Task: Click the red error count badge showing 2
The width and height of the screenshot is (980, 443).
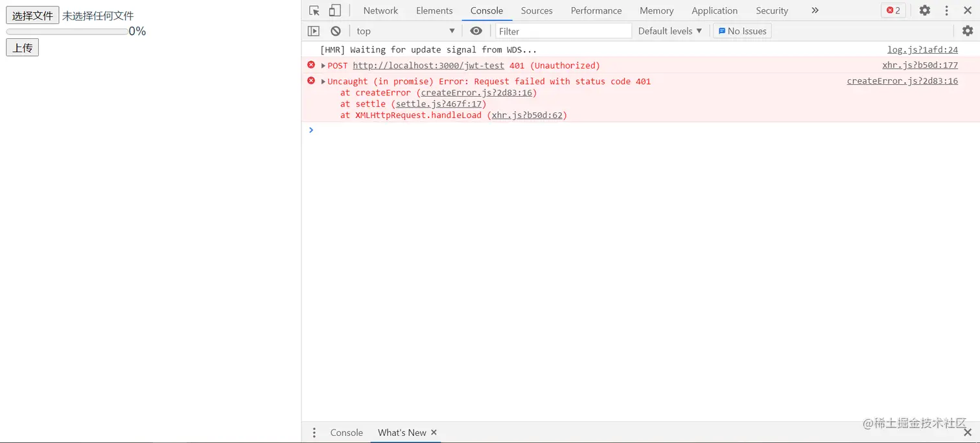Action: point(894,10)
